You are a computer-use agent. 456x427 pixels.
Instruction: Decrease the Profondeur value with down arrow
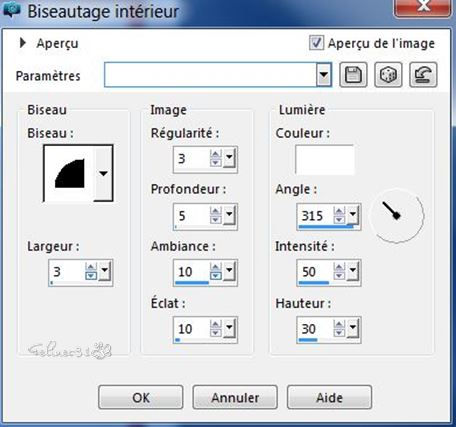216,219
